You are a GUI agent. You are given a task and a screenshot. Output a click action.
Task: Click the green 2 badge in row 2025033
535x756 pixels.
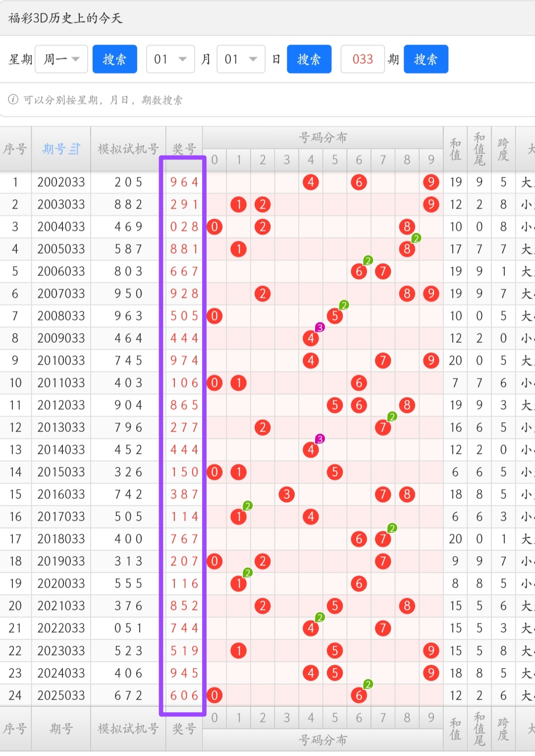368,685
